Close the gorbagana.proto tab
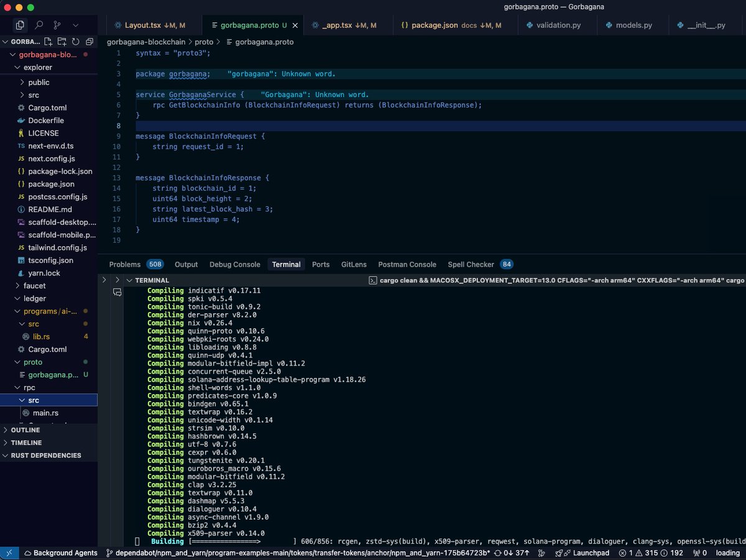 tap(296, 25)
